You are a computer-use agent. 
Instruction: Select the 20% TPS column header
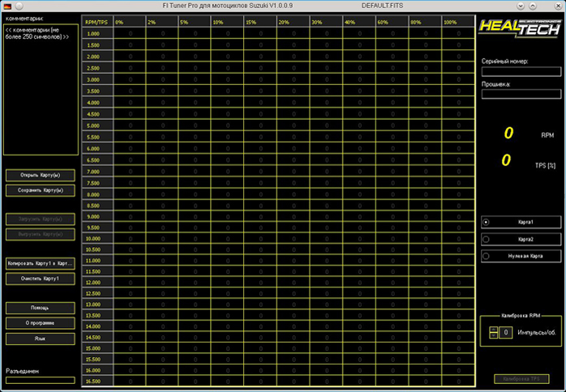[293, 22]
